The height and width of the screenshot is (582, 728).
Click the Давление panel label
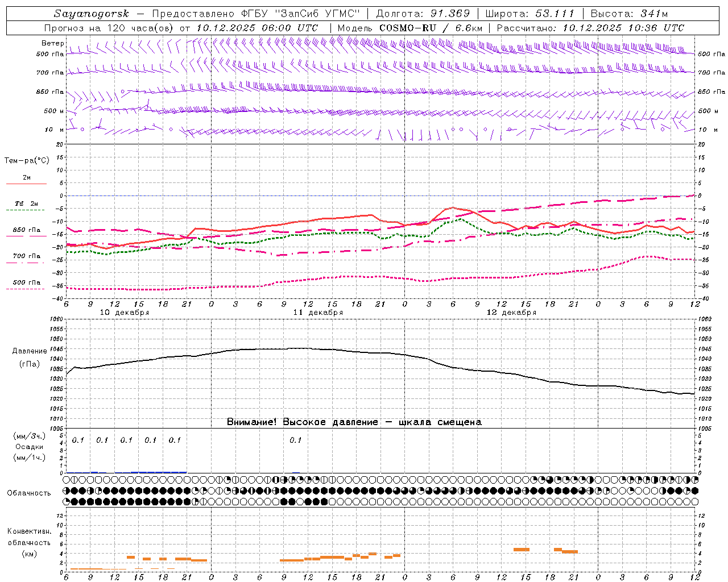click(x=30, y=351)
